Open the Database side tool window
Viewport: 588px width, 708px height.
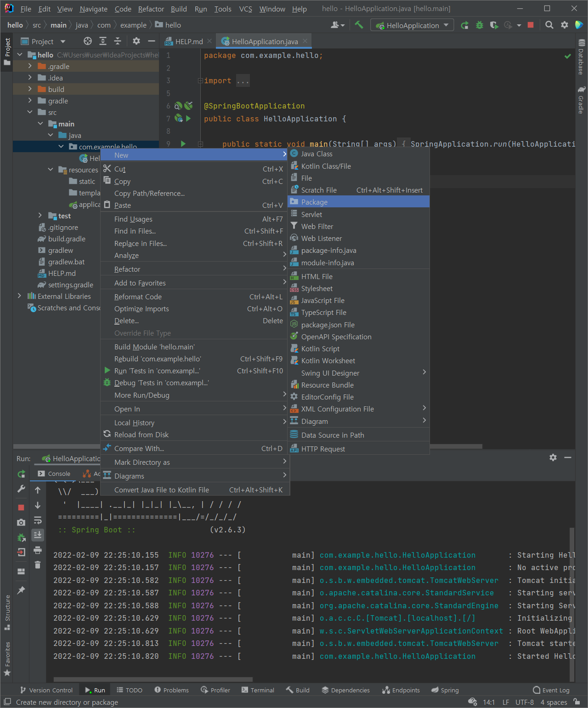tap(582, 57)
